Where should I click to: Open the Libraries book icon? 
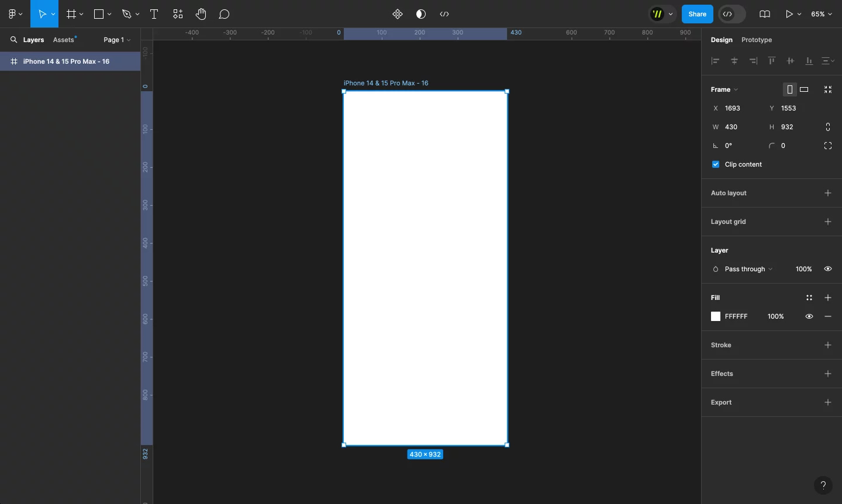pos(764,14)
